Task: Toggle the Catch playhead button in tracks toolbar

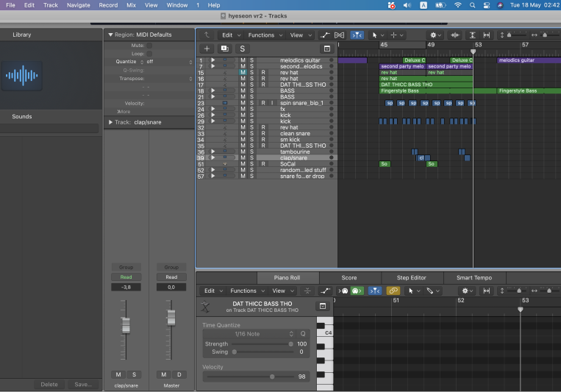Action: point(357,35)
